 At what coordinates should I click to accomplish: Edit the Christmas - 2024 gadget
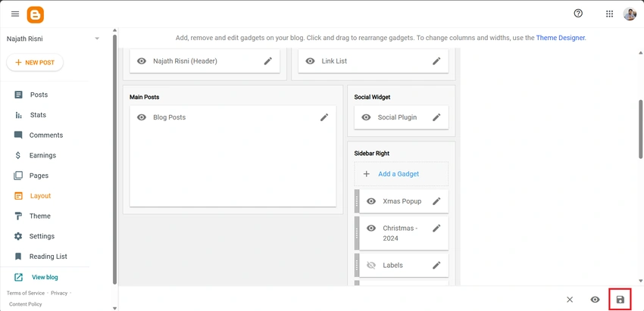pyautogui.click(x=436, y=228)
